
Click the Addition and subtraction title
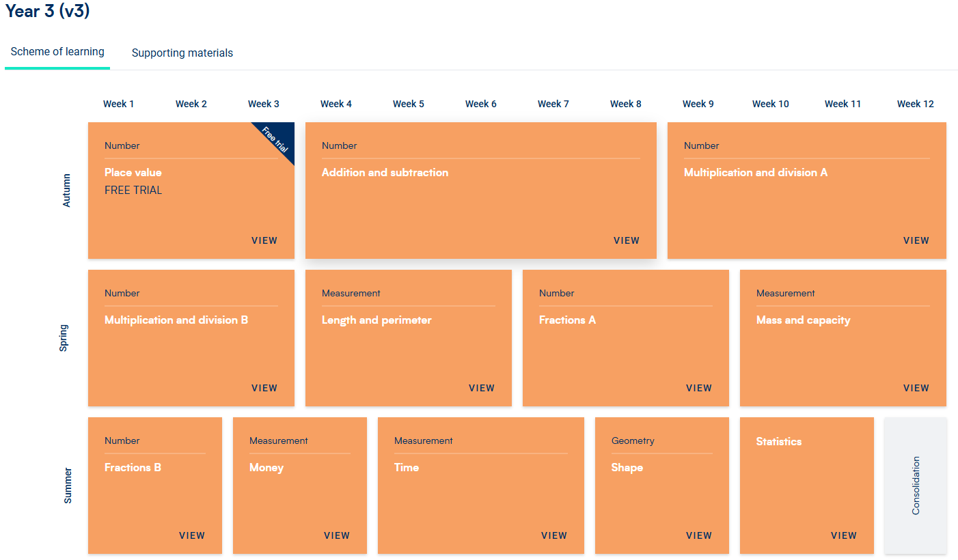click(385, 173)
